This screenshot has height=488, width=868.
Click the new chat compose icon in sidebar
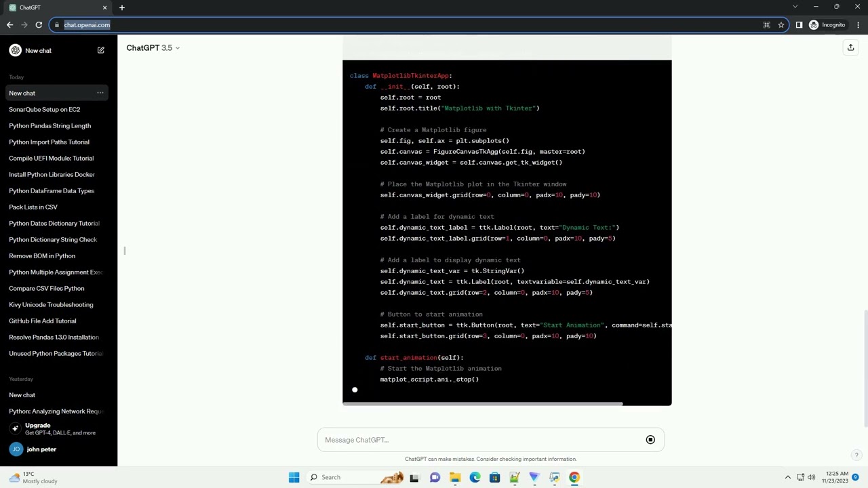pyautogui.click(x=100, y=50)
